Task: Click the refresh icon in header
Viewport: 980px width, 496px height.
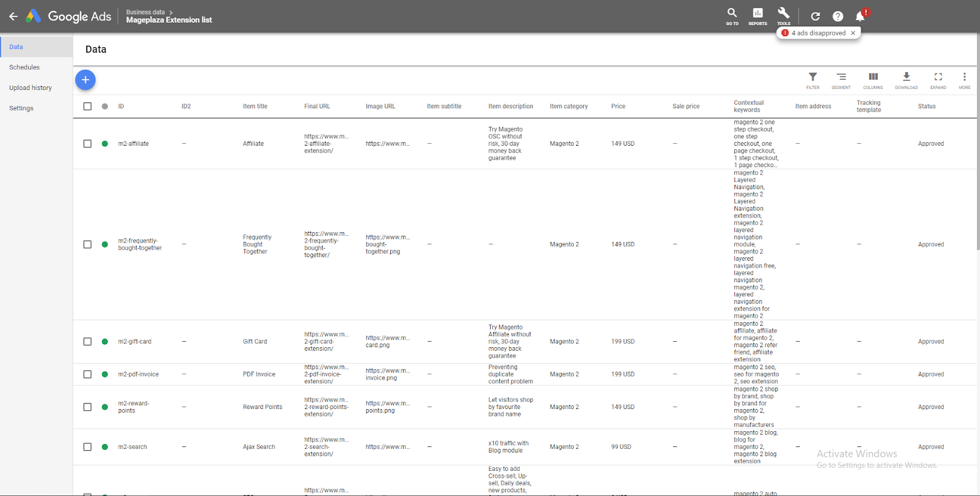Action: 815,17
